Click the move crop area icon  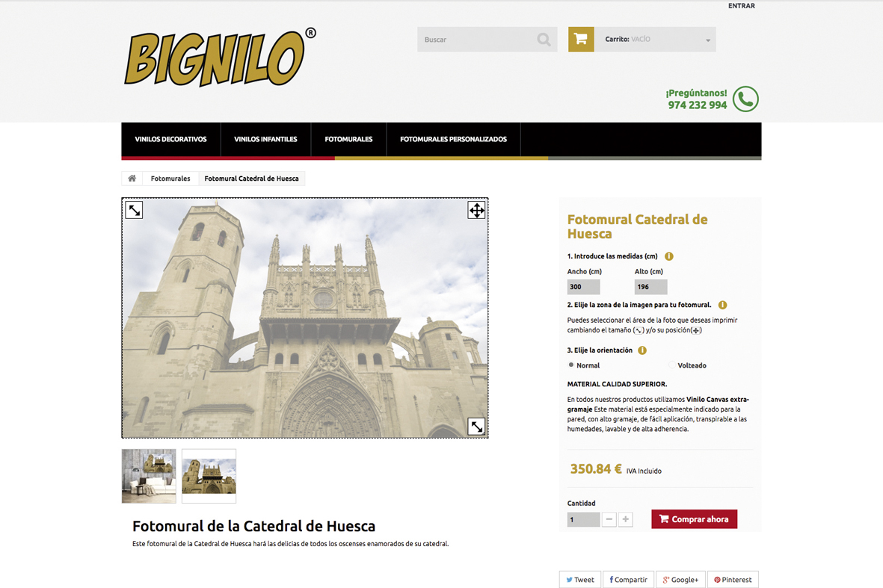tap(476, 210)
